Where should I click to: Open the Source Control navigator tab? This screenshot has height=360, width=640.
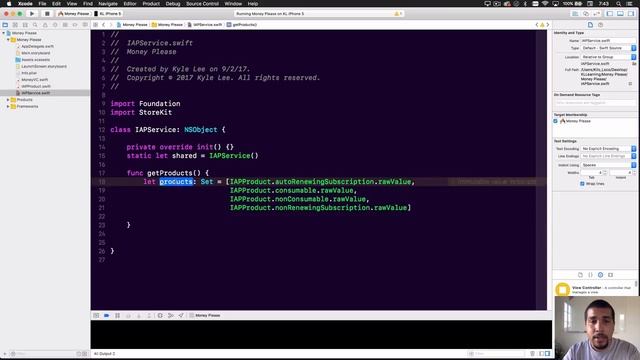15,25
